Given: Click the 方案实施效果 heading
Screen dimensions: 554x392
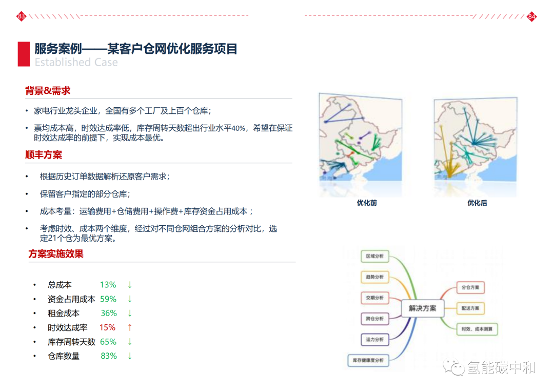Looking at the screenshot, I should [x=56, y=254].
